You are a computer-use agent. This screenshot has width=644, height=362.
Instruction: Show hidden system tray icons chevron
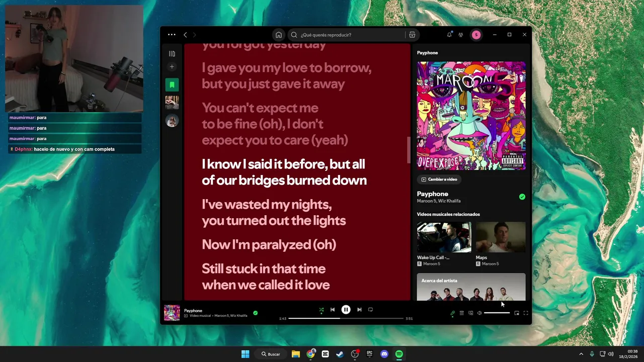tap(581, 354)
